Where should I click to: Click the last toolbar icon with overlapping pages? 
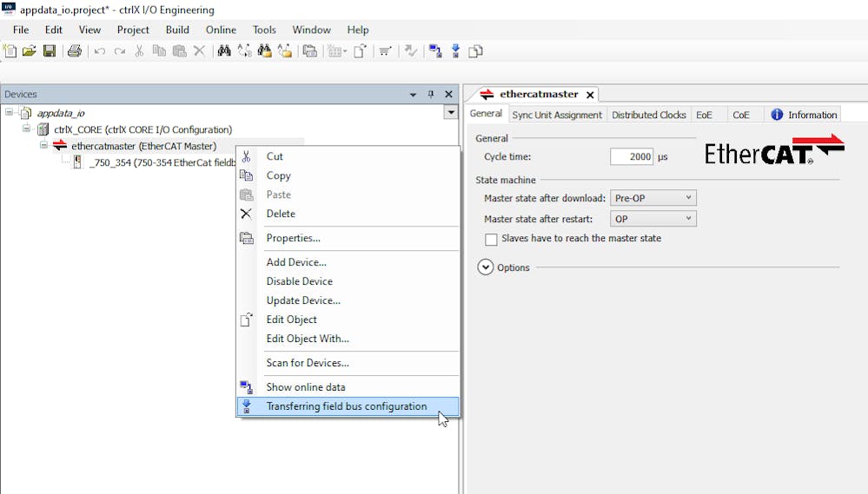tap(475, 51)
